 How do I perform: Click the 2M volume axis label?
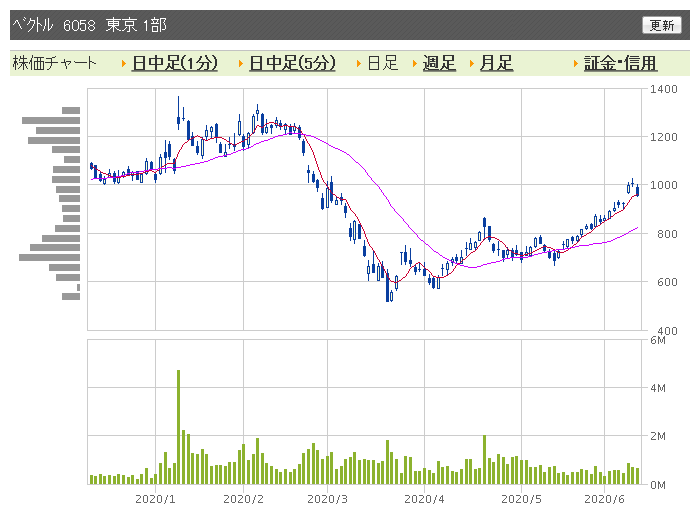[658, 436]
